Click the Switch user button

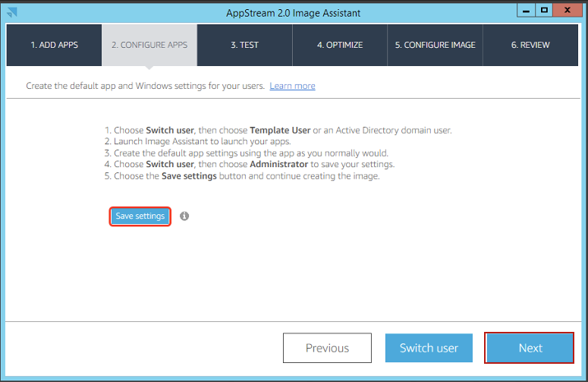click(429, 348)
